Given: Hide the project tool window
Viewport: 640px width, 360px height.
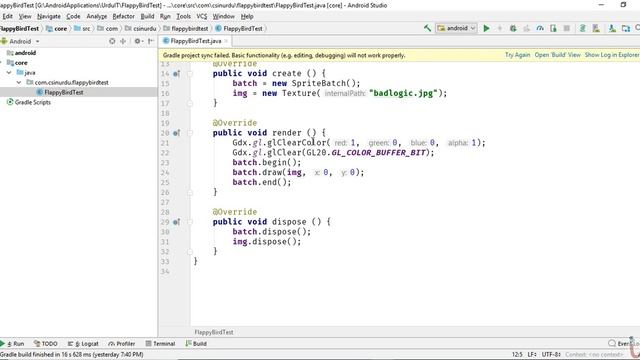Looking at the screenshot, I should (x=151, y=41).
